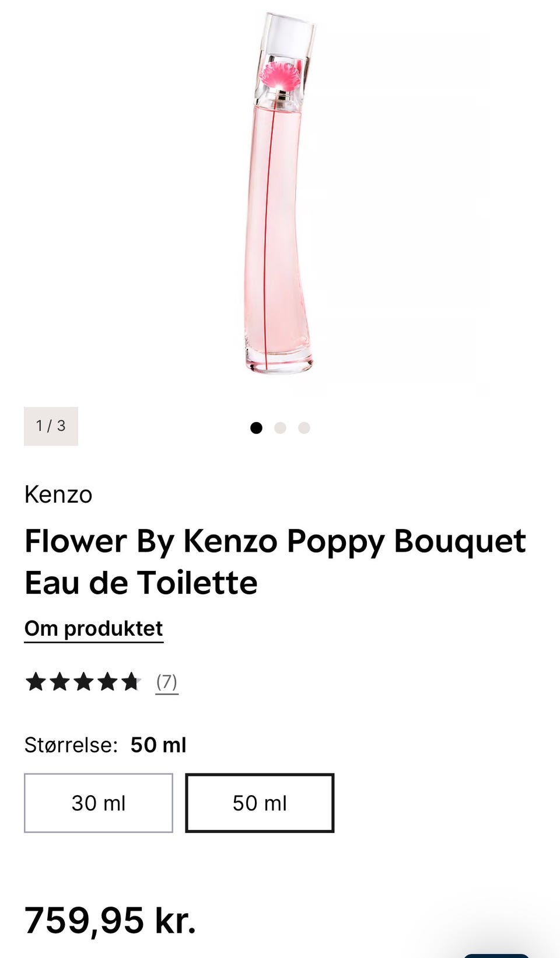Click the 759,95 kr. price

tap(110, 920)
